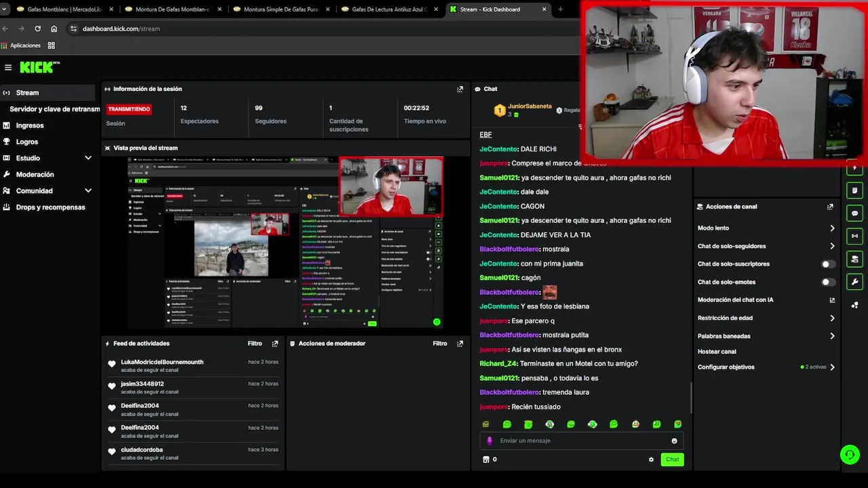This screenshot has height=488, width=868.
Task: Click JuniorSabaneta in chat leaderboard
Action: 529,106
